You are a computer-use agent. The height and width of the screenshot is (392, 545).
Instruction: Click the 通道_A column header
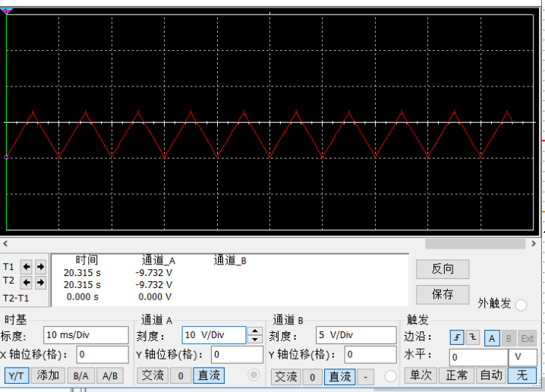click(159, 260)
